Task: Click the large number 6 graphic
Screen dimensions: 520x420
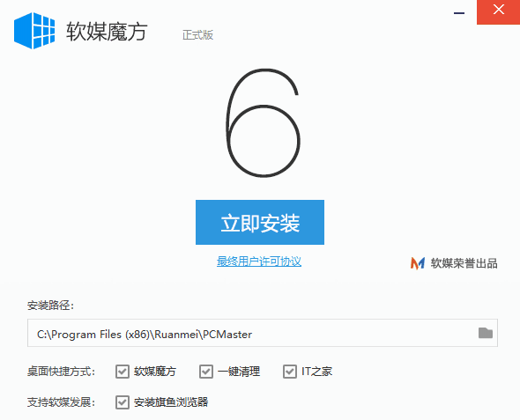Action: pyautogui.click(x=264, y=123)
